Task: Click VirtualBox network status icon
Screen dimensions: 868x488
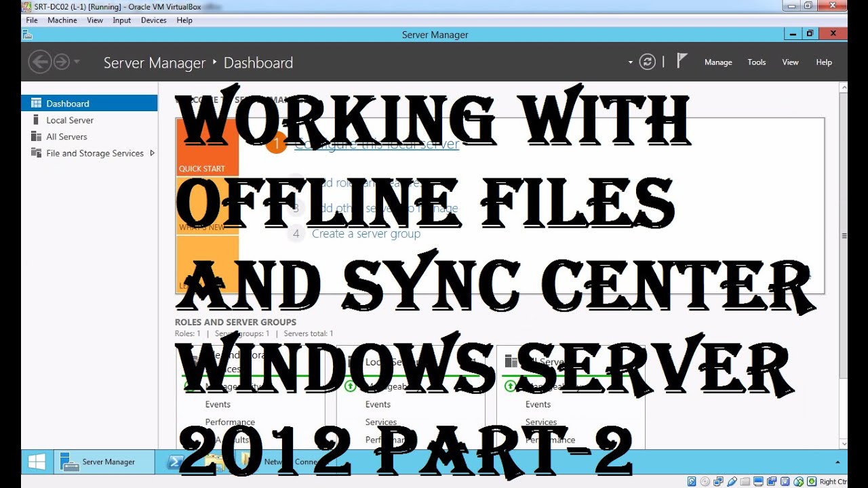Action: tap(719, 482)
